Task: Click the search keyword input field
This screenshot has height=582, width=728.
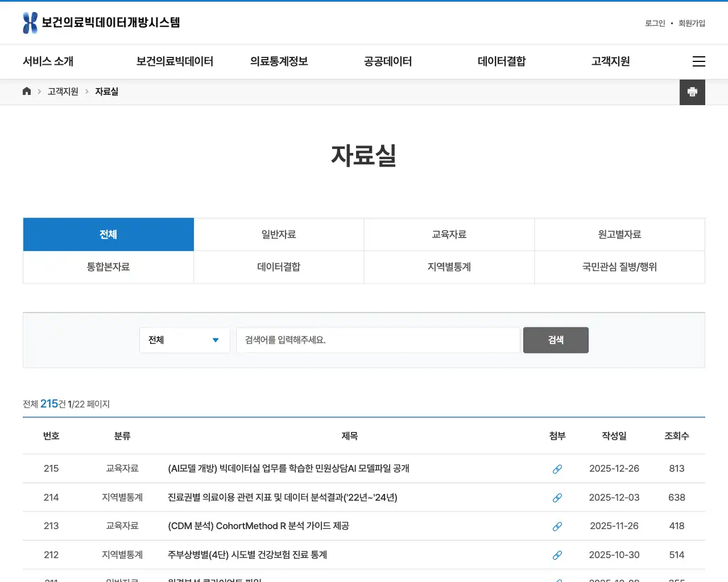Action: click(378, 340)
